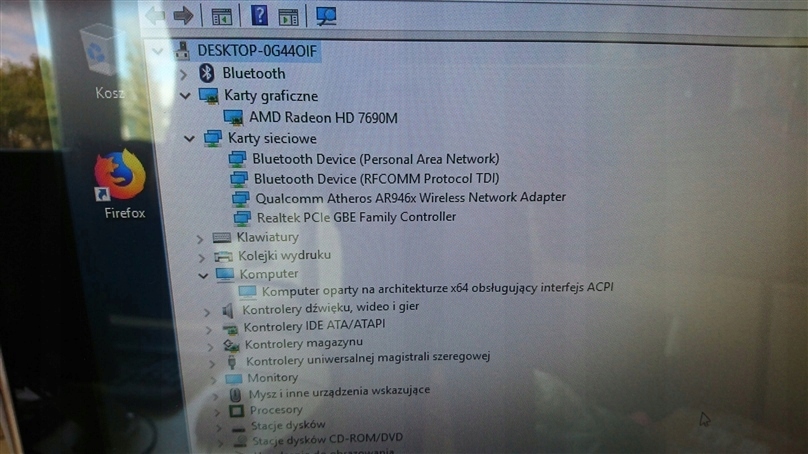The image size is (808, 454).
Task: Click the Back arrow toolbar icon
Action: [x=155, y=15]
